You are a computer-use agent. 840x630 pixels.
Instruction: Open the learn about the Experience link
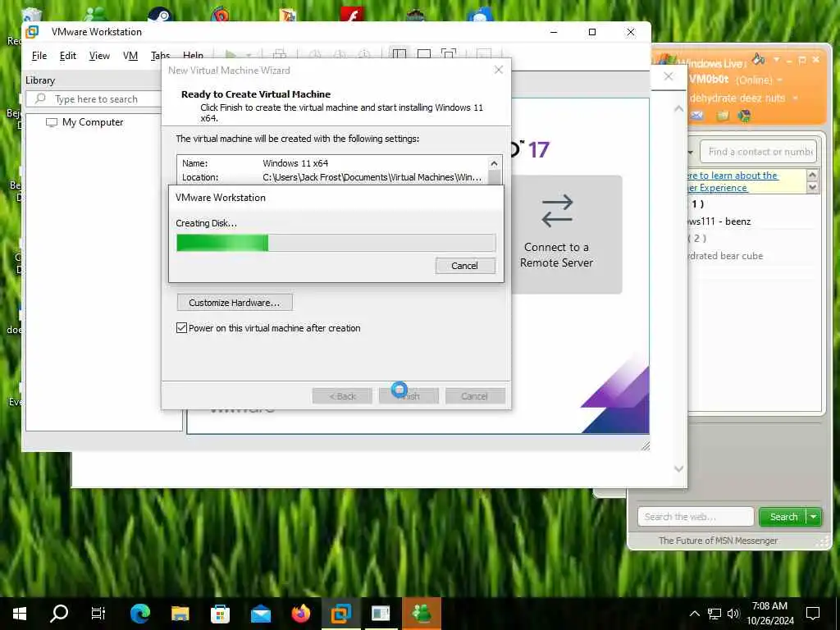[x=733, y=181]
